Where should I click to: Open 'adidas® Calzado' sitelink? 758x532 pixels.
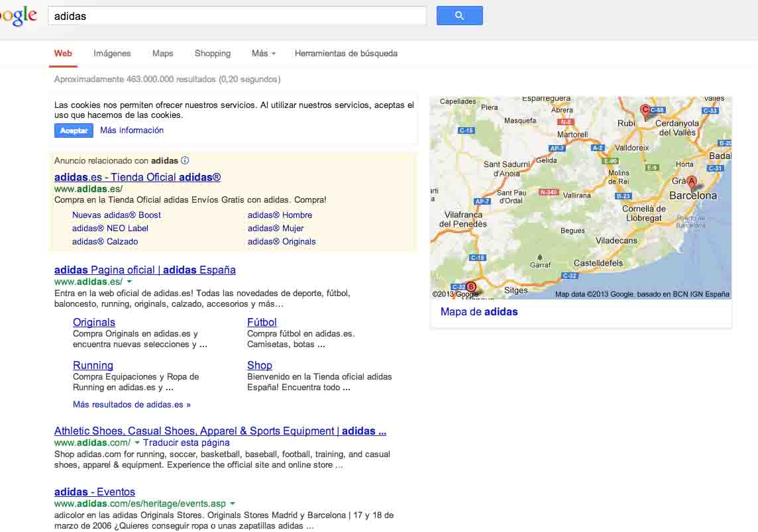105,241
